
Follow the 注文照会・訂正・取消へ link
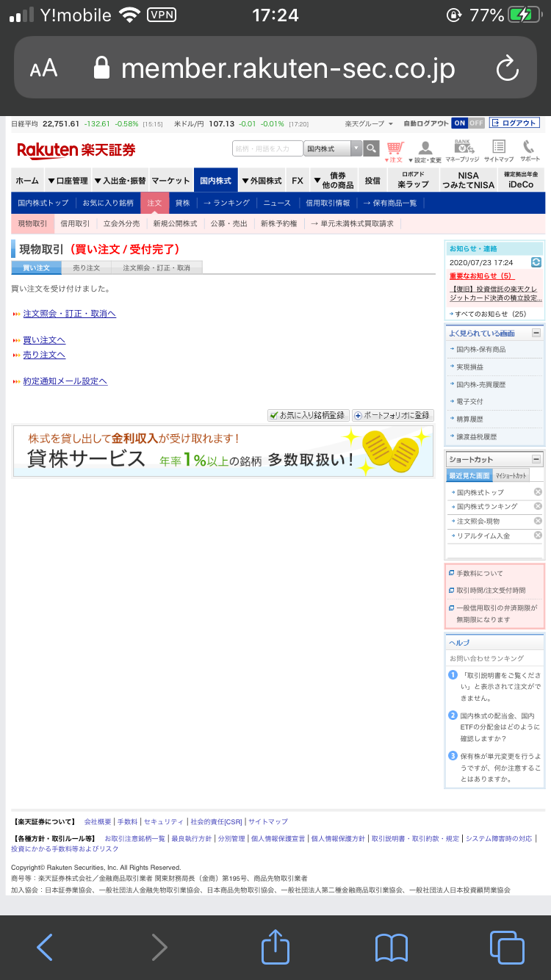[x=69, y=314]
